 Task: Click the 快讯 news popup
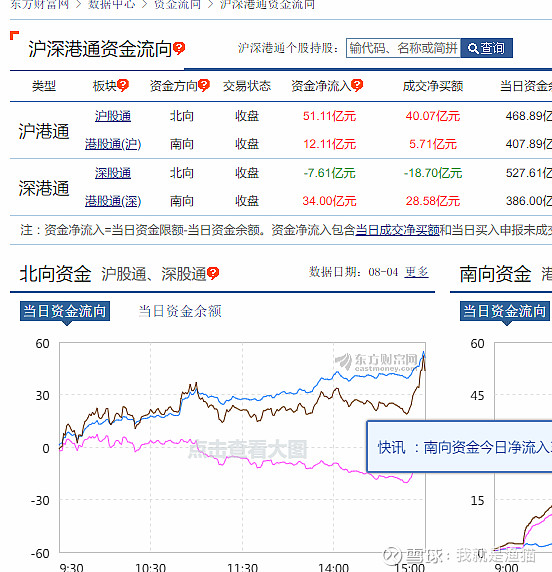(459, 447)
